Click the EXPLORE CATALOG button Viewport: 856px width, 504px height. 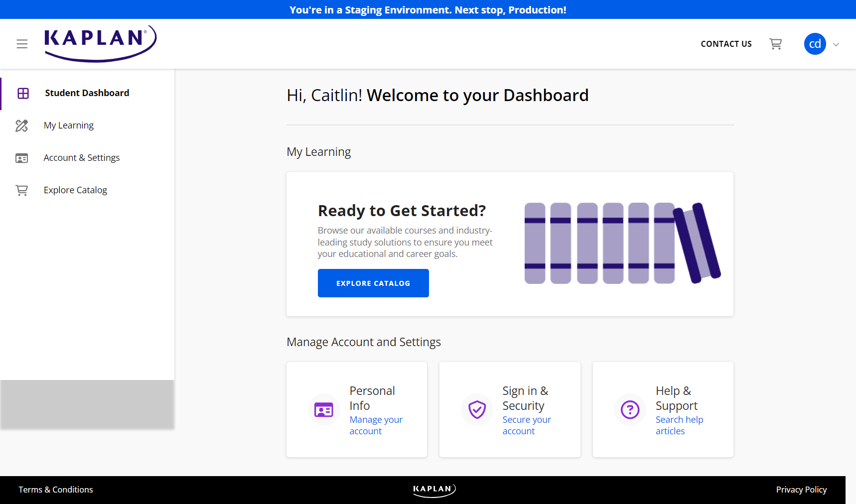click(x=373, y=283)
